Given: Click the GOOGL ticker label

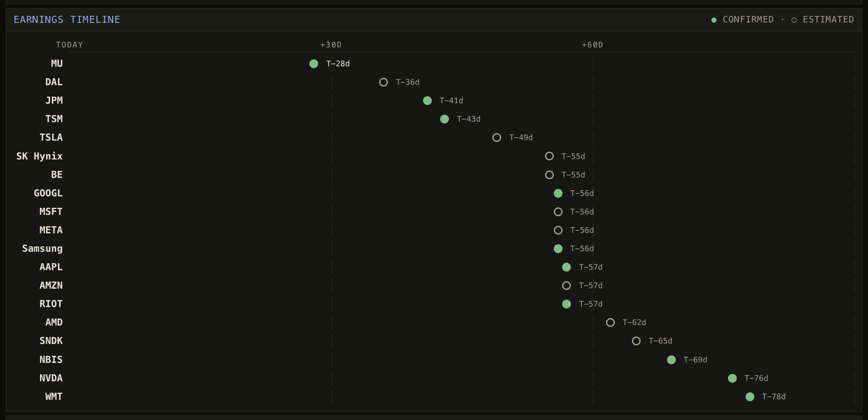Looking at the screenshot, I should click(48, 193).
